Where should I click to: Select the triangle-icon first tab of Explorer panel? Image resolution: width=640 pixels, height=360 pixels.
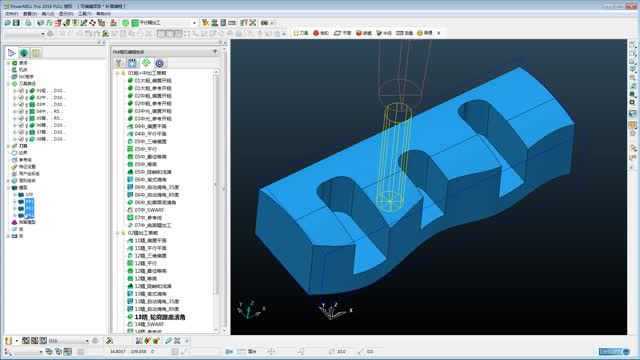point(11,53)
